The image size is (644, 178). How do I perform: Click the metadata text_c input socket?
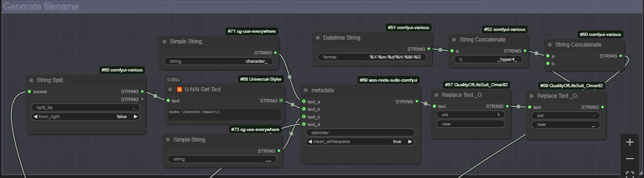click(x=304, y=117)
